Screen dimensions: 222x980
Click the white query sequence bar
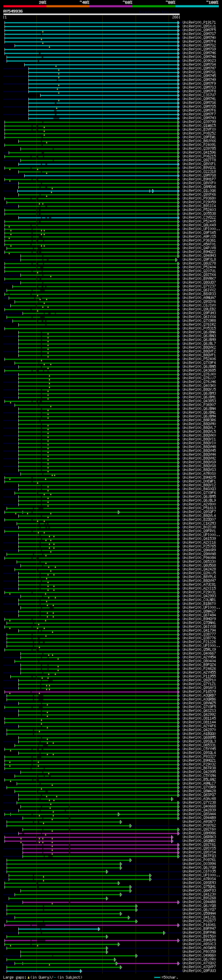pyautogui.click(x=92, y=15)
